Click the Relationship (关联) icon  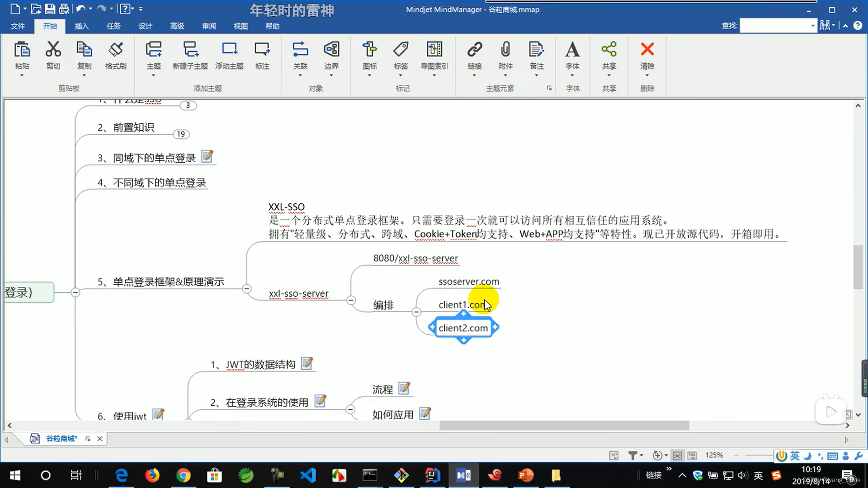pos(300,49)
